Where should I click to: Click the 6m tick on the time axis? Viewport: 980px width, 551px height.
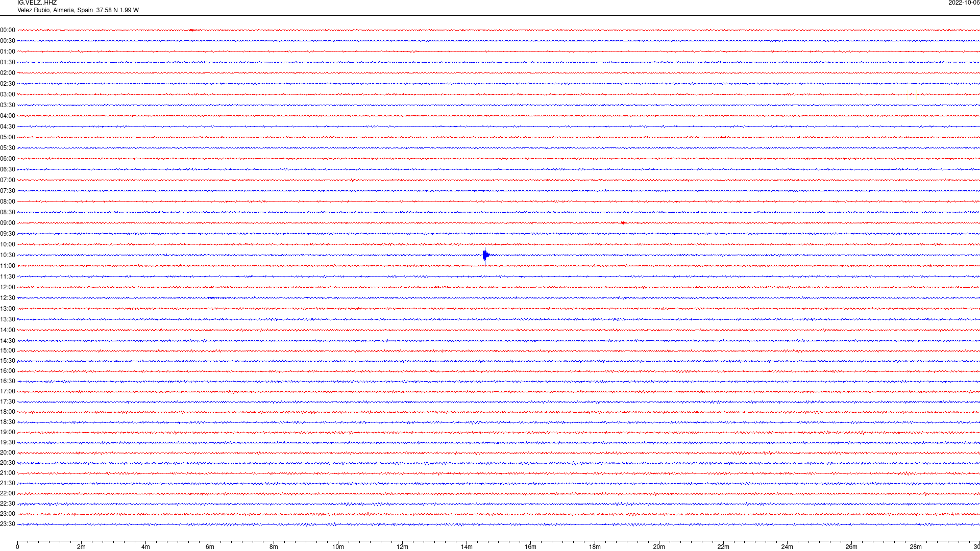point(210,546)
